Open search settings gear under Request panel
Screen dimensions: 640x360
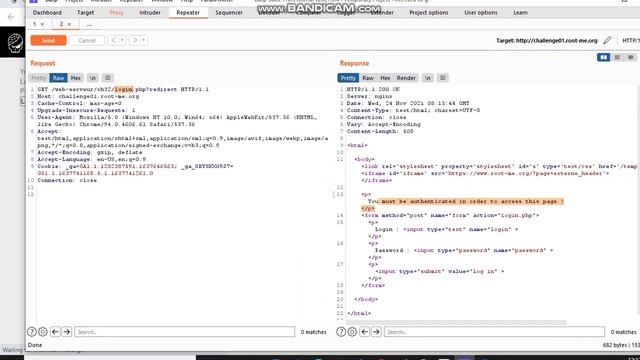click(42, 332)
